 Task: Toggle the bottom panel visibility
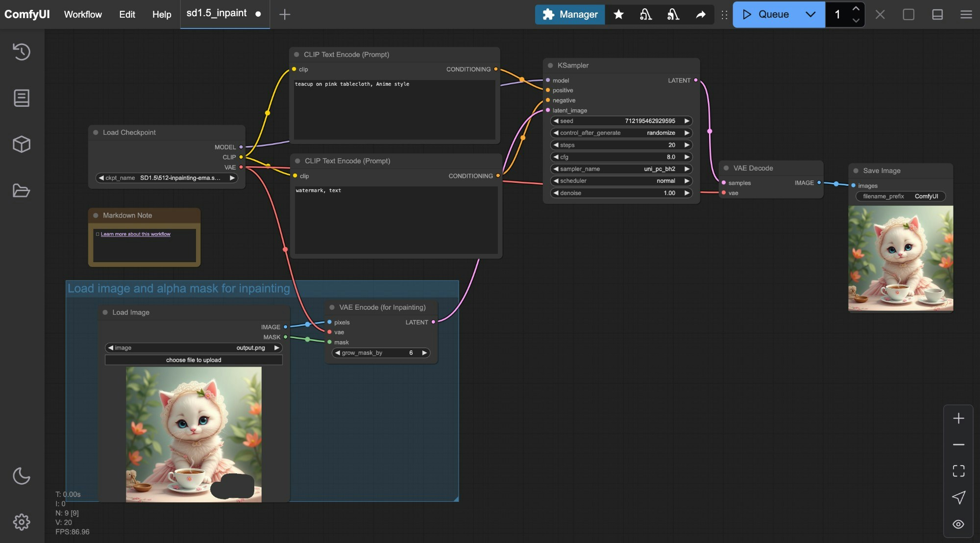pyautogui.click(x=937, y=14)
